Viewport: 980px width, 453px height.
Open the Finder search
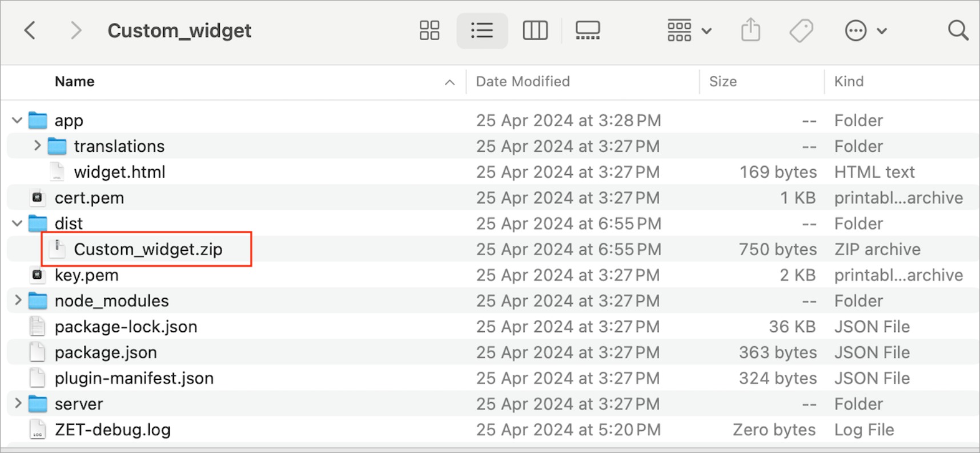point(958,30)
